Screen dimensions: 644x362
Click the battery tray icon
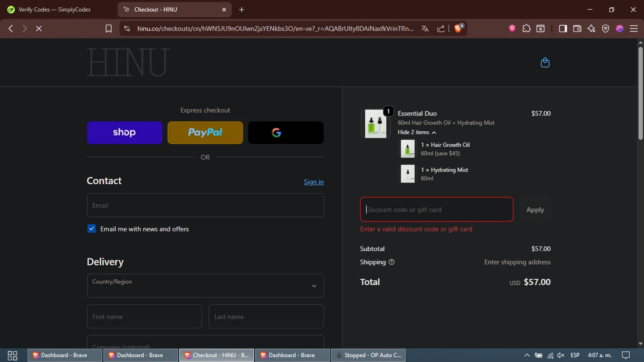538,356
